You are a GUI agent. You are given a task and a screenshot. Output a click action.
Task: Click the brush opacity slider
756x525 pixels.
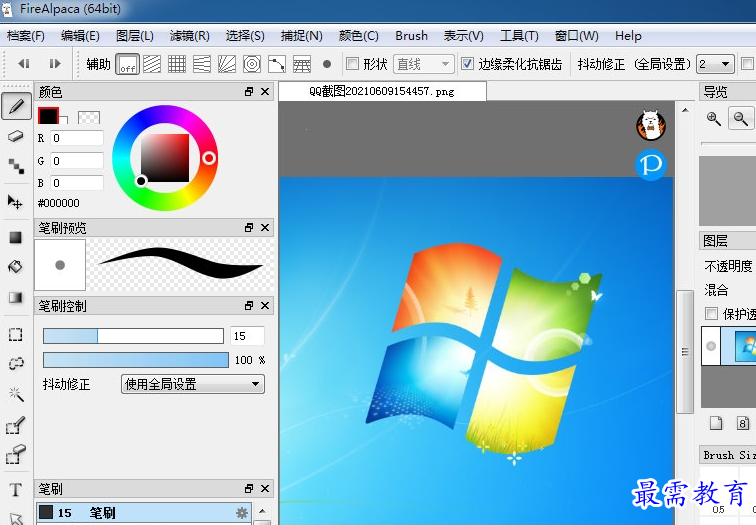136,360
